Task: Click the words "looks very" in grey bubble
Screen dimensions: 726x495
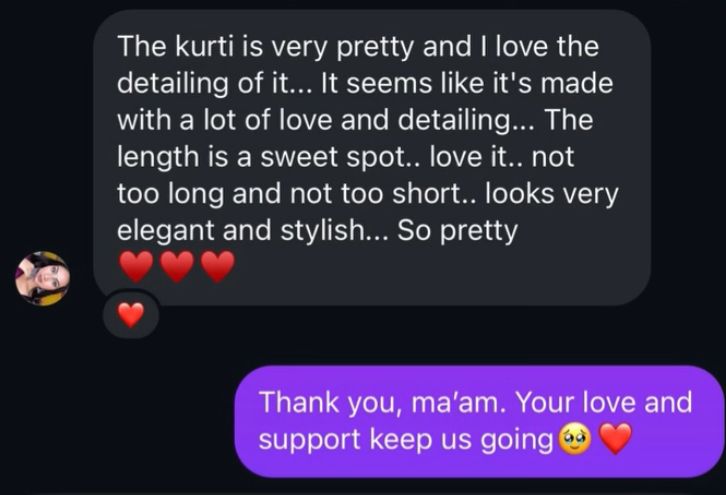Action: click(x=552, y=194)
